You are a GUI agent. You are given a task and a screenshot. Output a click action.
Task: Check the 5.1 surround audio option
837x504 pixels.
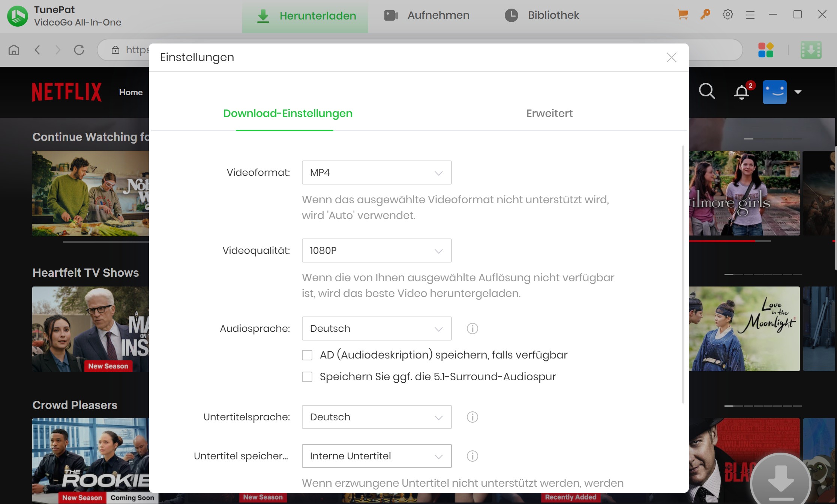pyautogui.click(x=307, y=376)
